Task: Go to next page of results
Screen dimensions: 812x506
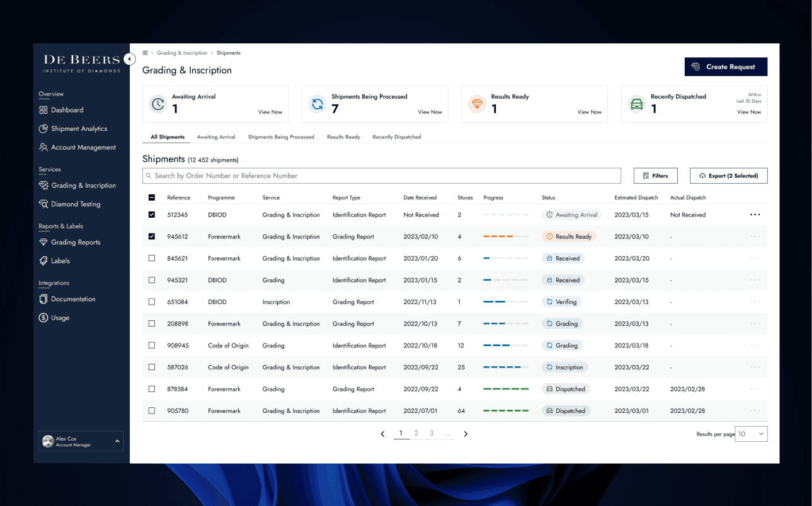Action: (x=466, y=434)
